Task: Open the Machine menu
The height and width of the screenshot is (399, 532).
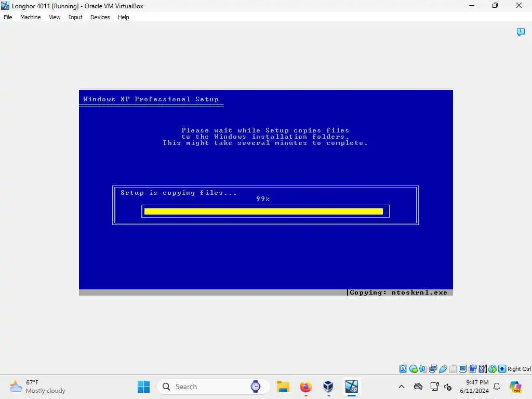Action: (30, 17)
